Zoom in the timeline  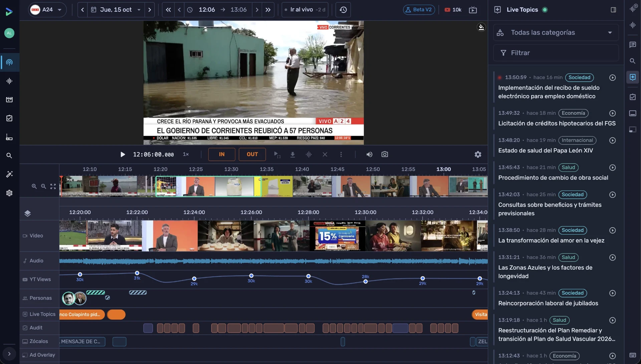(34, 187)
